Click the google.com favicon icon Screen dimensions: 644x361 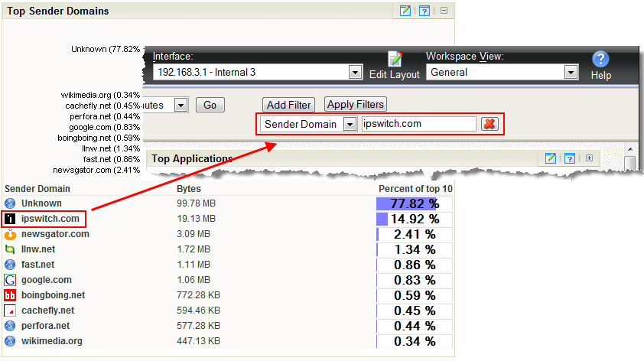[x=10, y=280]
